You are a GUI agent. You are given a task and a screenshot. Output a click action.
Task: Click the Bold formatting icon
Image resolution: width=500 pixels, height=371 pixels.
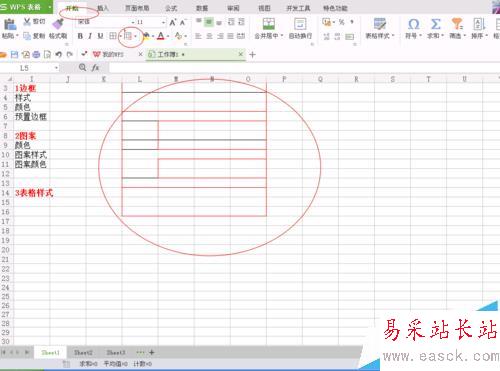[80, 36]
